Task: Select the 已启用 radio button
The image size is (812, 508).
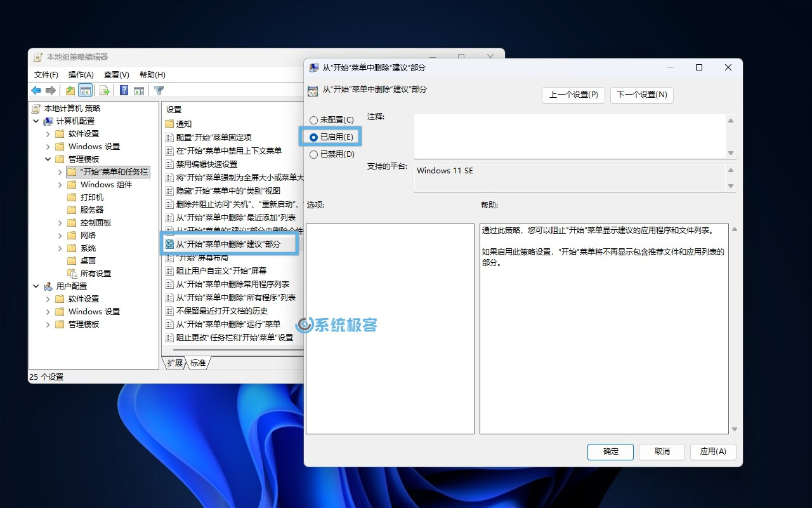Action: 313,137
